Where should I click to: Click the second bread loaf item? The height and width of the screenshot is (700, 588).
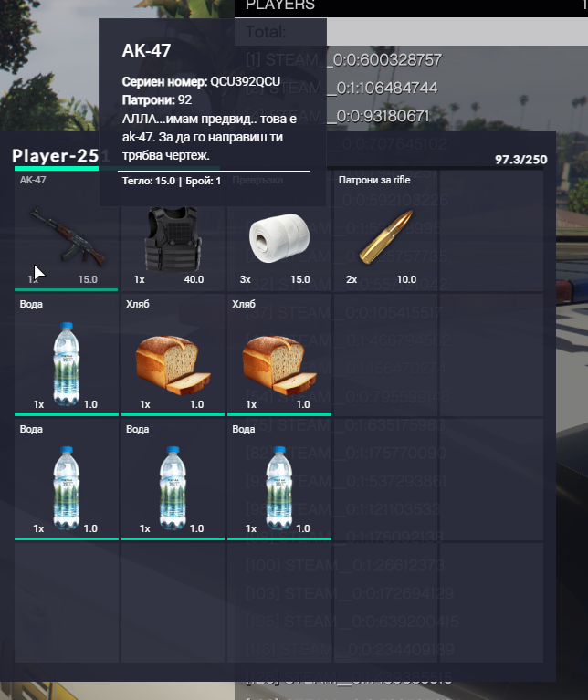279,355
